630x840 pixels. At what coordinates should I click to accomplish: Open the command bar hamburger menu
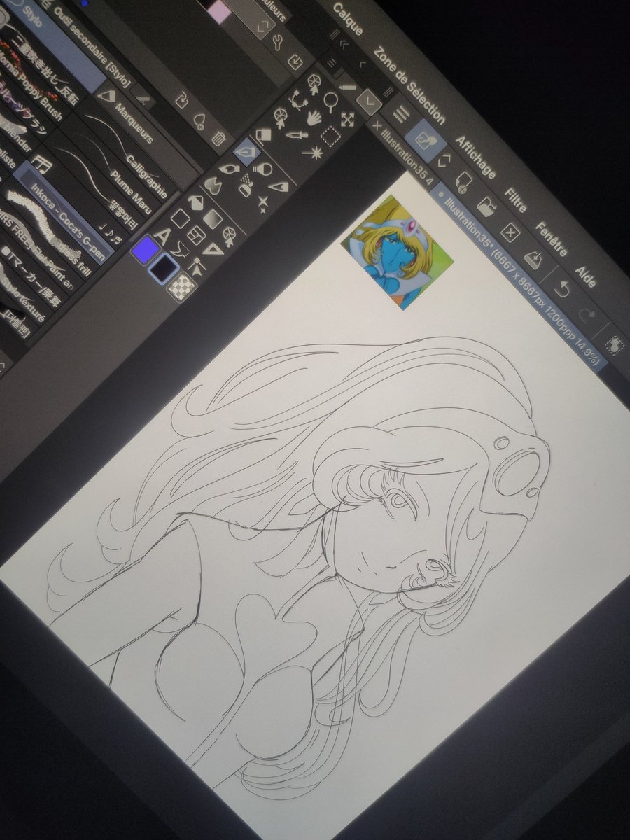tap(401, 113)
